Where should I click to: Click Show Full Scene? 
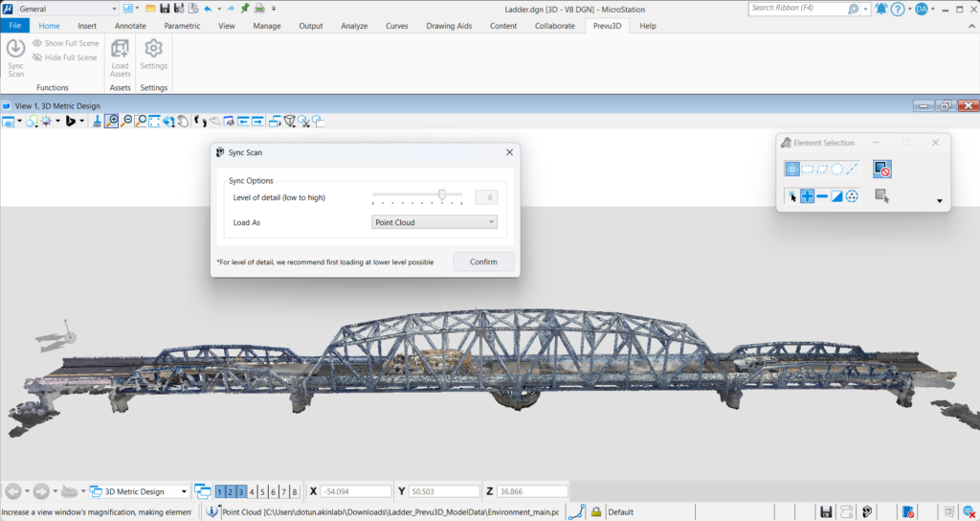(66, 43)
